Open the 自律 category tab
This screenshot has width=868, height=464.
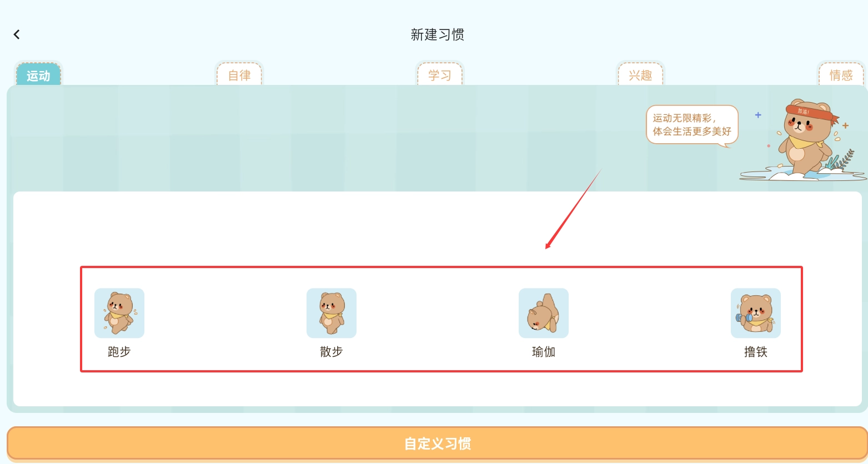pos(239,74)
